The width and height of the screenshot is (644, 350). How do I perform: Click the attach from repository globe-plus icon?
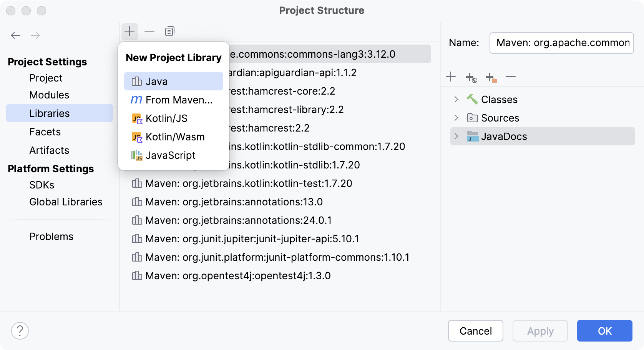coord(470,77)
